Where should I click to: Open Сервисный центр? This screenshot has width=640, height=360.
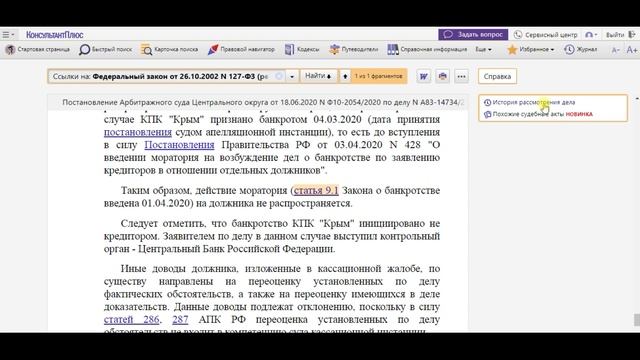546,35
